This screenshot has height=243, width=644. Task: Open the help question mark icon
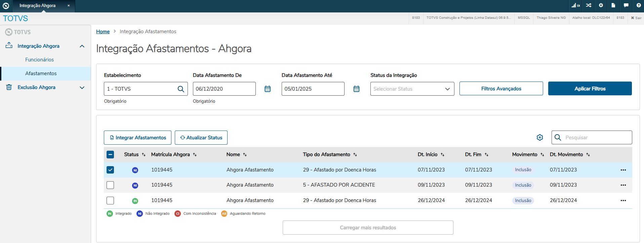tap(639, 5)
